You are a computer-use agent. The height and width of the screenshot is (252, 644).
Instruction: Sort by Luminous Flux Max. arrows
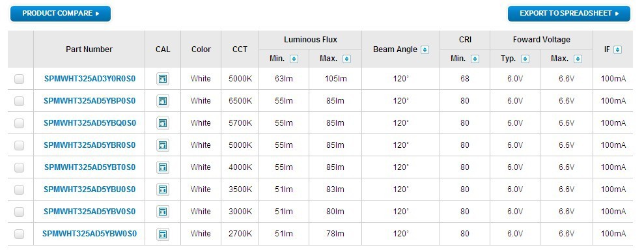click(346, 59)
